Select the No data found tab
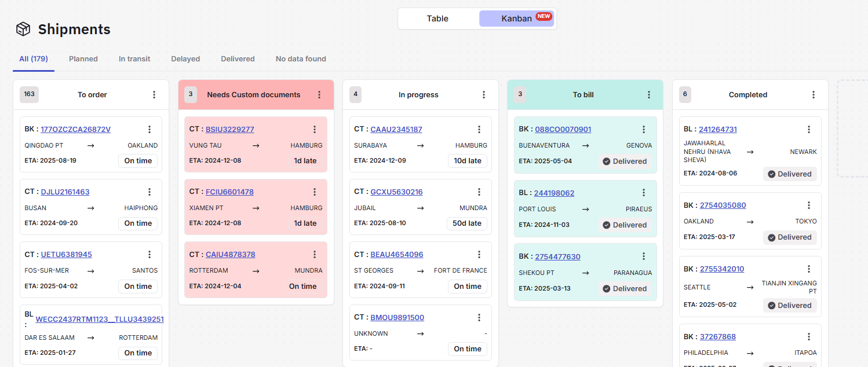868x367 pixels. (x=301, y=59)
